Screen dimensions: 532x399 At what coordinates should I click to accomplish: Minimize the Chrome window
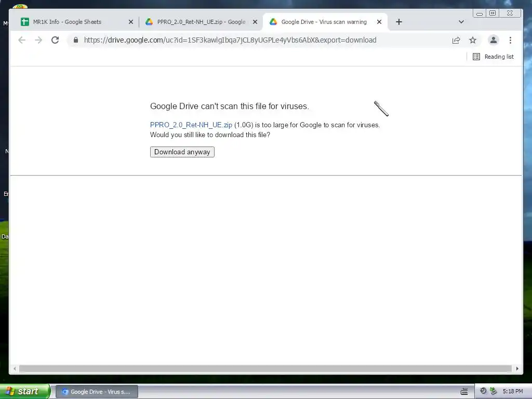[480, 14]
